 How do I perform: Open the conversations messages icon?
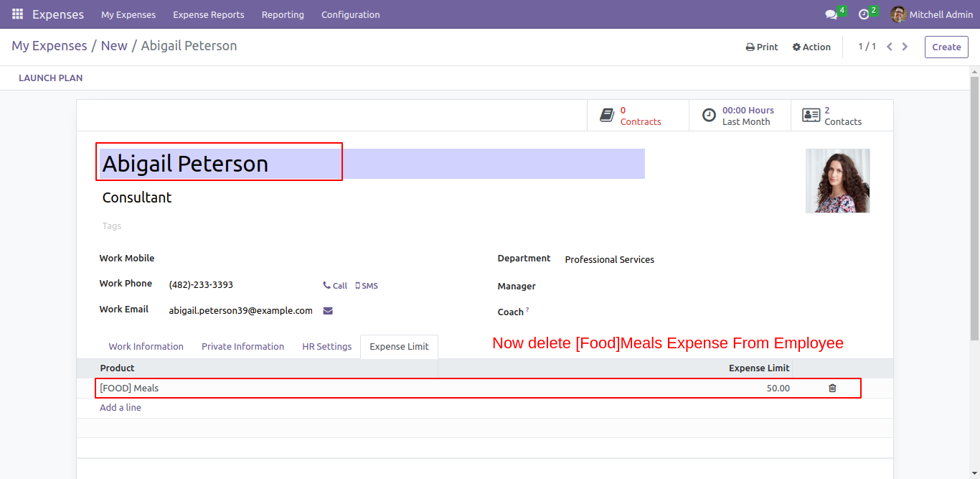click(831, 14)
